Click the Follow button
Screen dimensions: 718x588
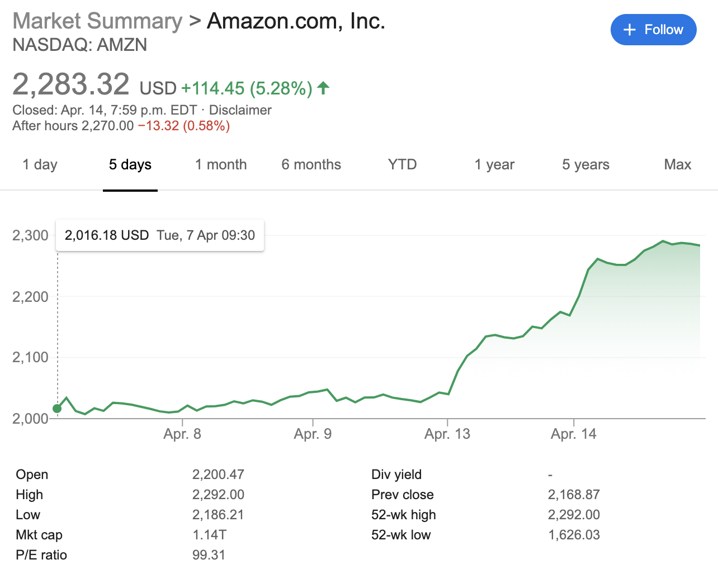click(653, 30)
